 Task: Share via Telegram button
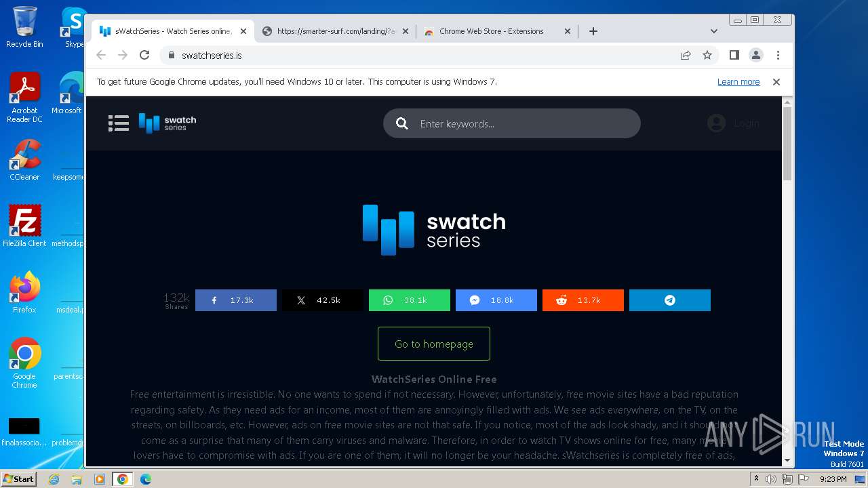pos(670,300)
